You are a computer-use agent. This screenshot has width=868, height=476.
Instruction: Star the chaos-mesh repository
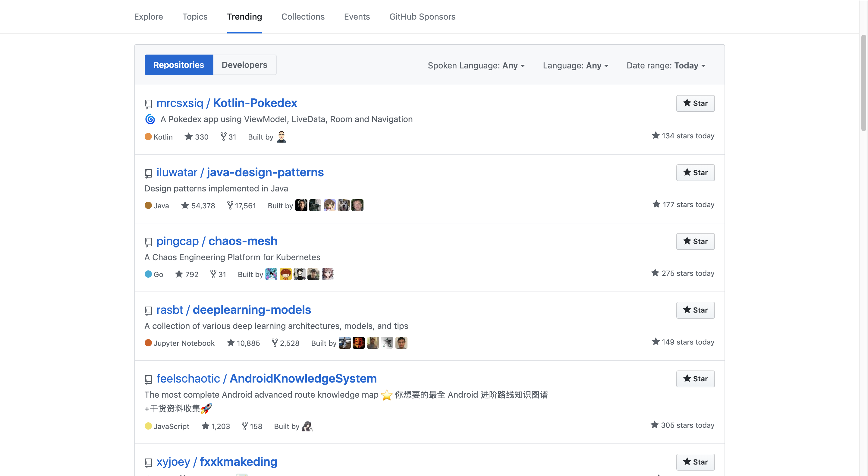click(695, 241)
